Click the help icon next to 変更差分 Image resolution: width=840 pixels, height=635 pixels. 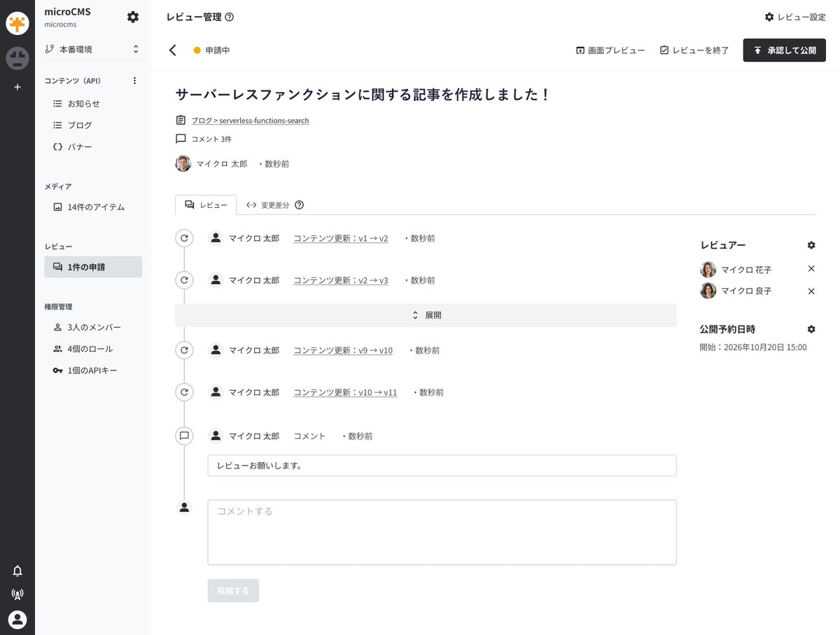point(300,205)
